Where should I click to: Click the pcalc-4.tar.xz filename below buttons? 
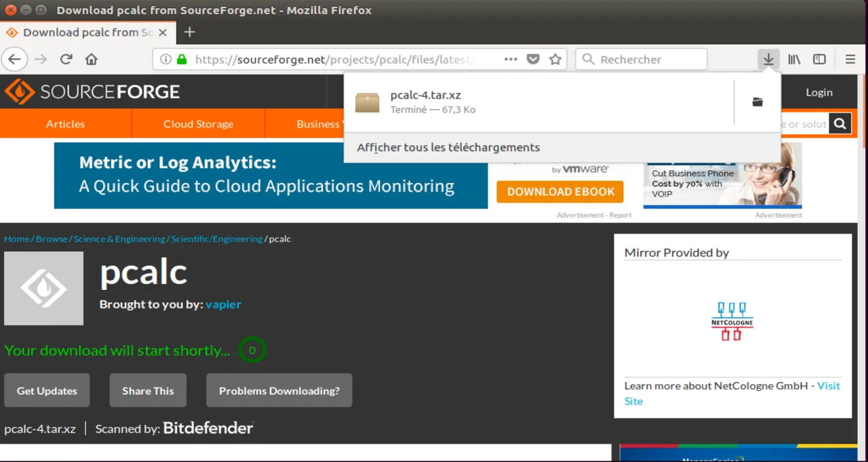pos(40,429)
